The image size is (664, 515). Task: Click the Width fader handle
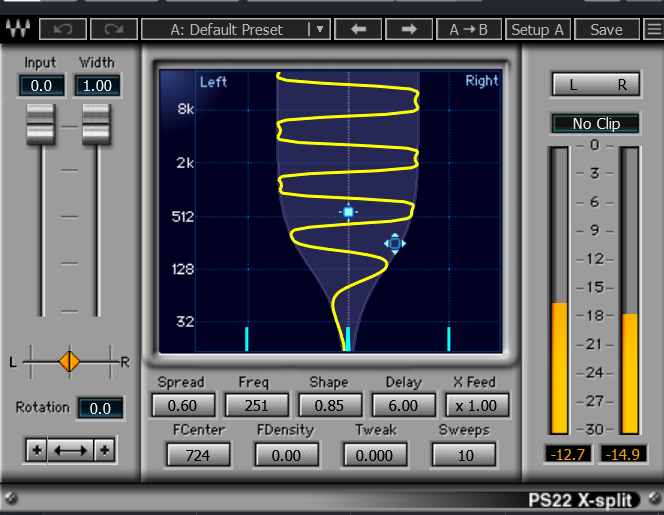point(97,125)
